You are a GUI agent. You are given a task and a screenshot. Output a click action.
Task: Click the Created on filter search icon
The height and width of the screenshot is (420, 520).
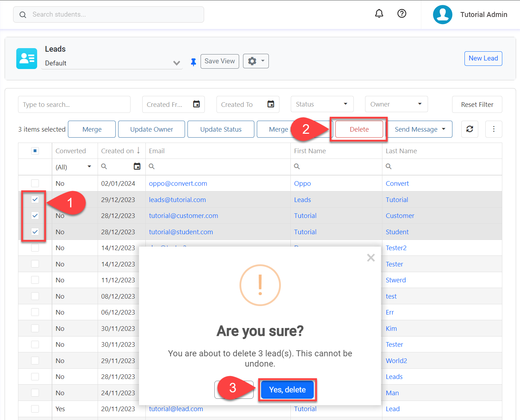click(x=104, y=166)
